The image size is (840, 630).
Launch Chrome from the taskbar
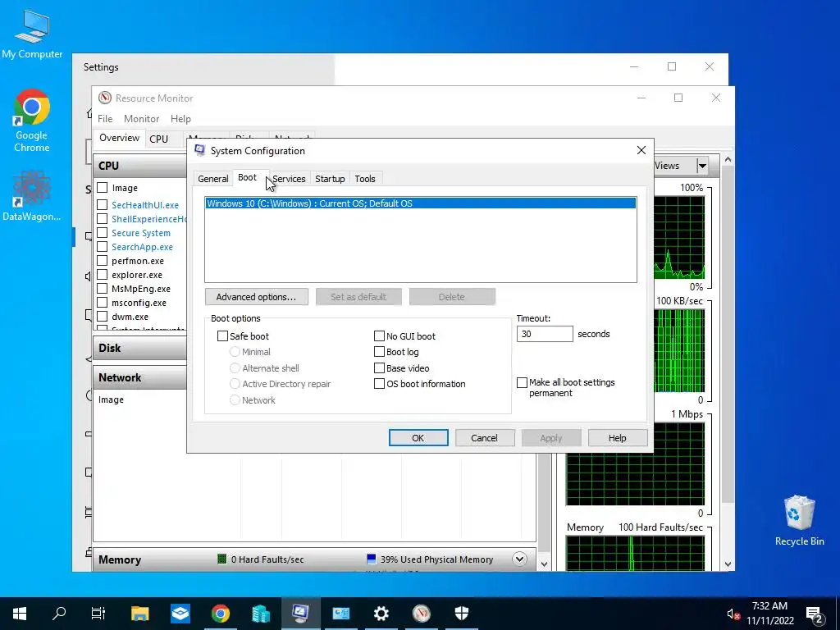coord(220,614)
